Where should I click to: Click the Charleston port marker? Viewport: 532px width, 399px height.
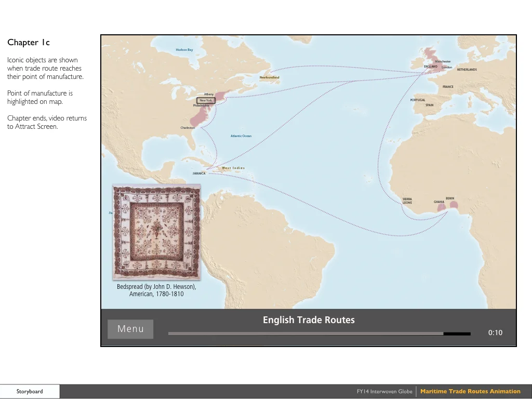pos(189,127)
